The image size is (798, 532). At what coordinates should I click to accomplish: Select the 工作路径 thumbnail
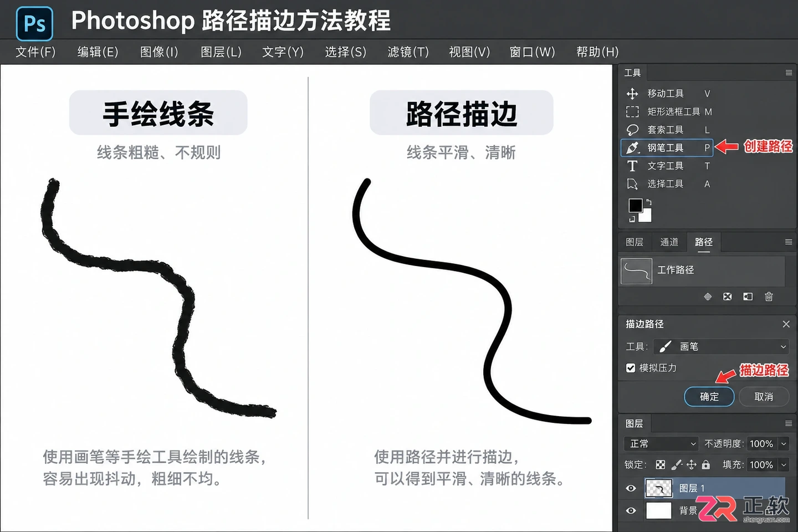coord(636,272)
